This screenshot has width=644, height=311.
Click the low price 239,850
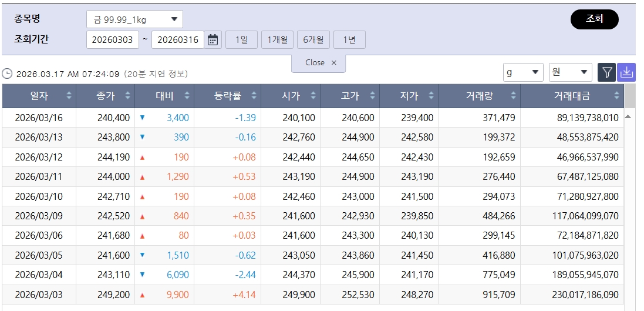click(417, 216)
